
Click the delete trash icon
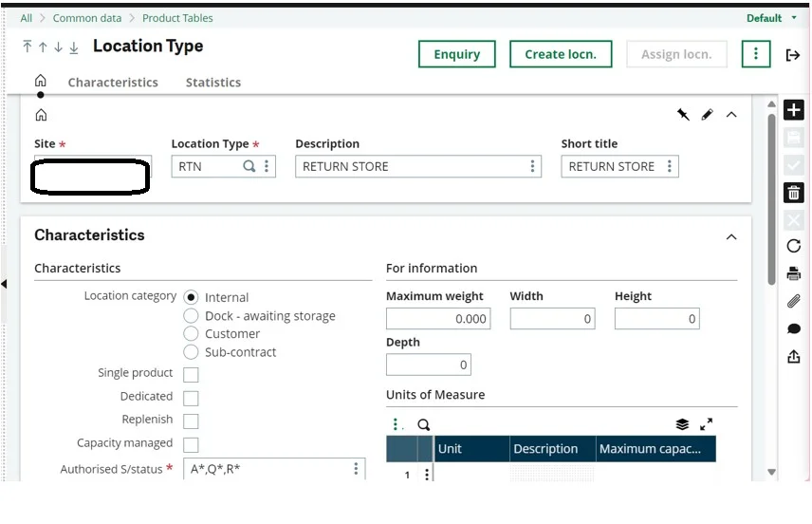[793, 193]
